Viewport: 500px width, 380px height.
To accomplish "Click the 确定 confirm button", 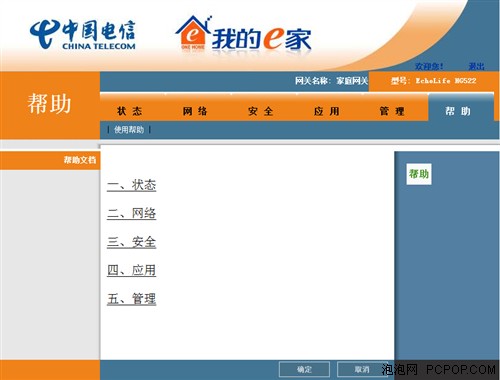I will [304, 369].
